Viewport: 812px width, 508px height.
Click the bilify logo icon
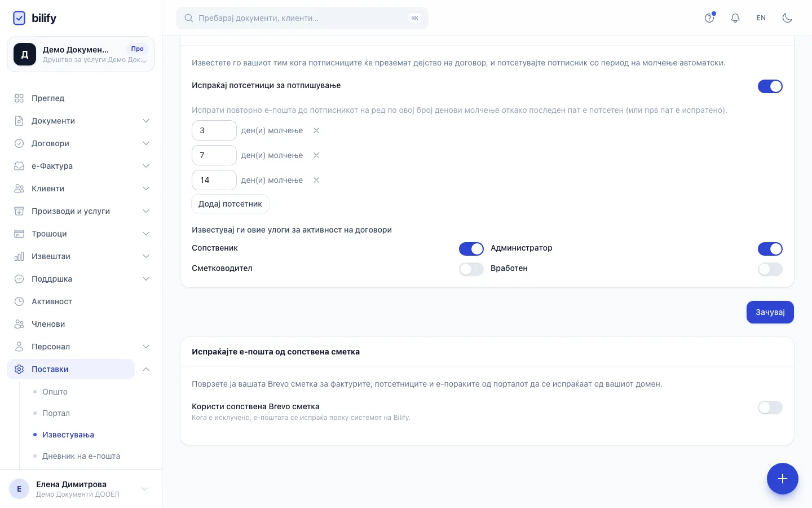tap(19, 18)
